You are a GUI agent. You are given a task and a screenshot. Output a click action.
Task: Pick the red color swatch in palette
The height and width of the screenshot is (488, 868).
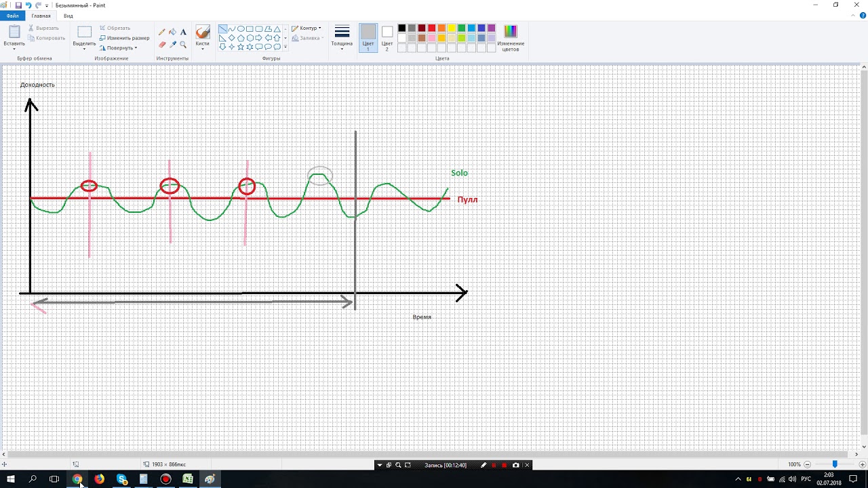[x=431, y=28]
